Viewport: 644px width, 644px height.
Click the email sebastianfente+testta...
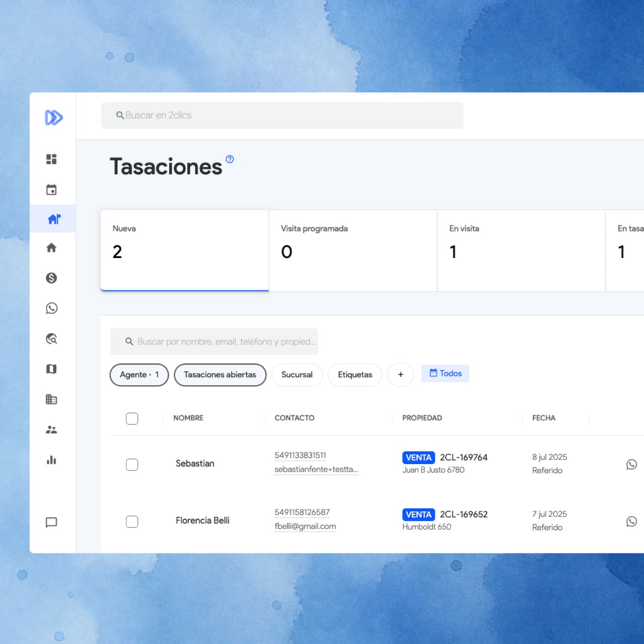316,470
